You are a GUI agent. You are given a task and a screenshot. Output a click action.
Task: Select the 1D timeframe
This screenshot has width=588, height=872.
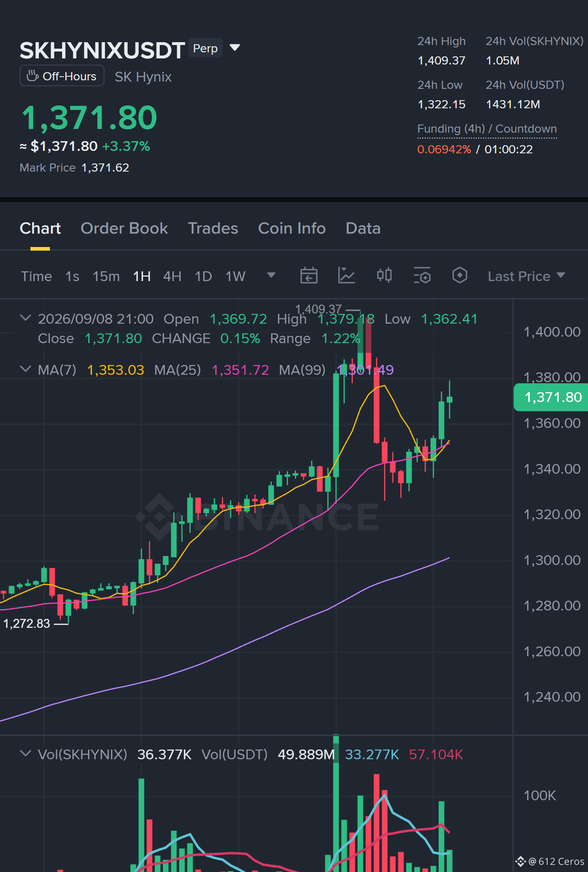click(203, 277)
